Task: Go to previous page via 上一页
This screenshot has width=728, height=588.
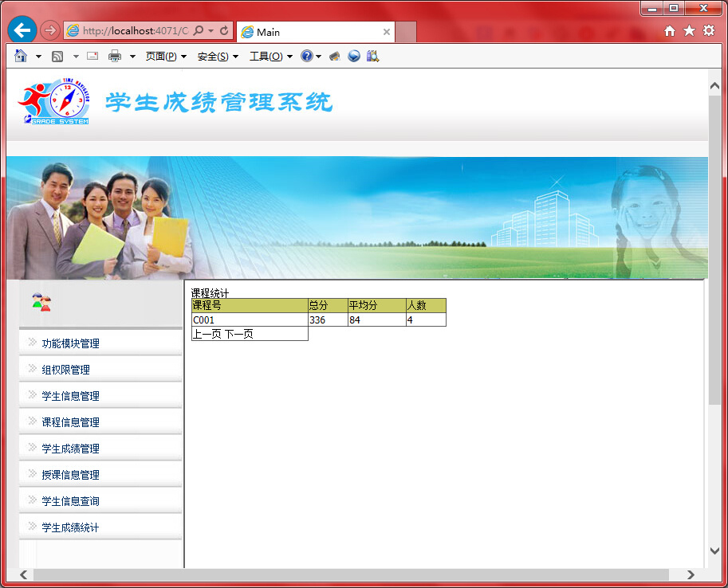Action: (207, 334)
